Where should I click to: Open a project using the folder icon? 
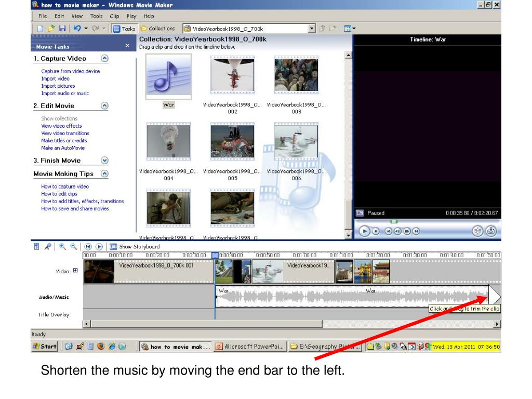click(51, 29)
